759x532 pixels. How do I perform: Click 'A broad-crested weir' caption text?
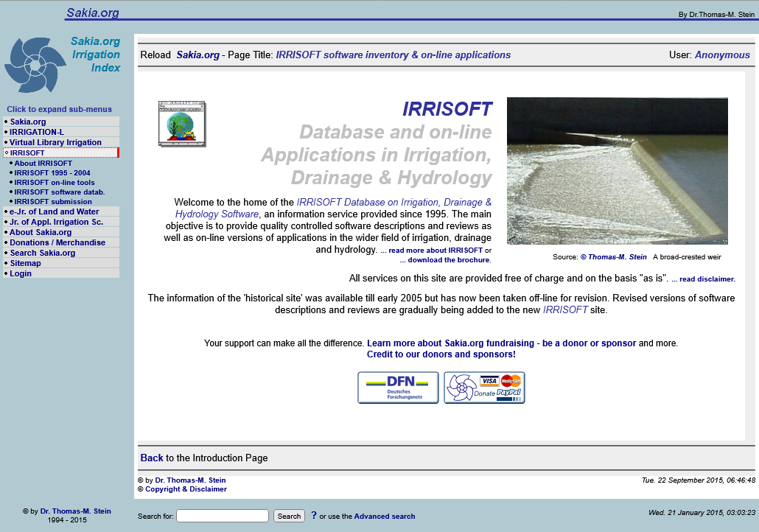point(687,257)
